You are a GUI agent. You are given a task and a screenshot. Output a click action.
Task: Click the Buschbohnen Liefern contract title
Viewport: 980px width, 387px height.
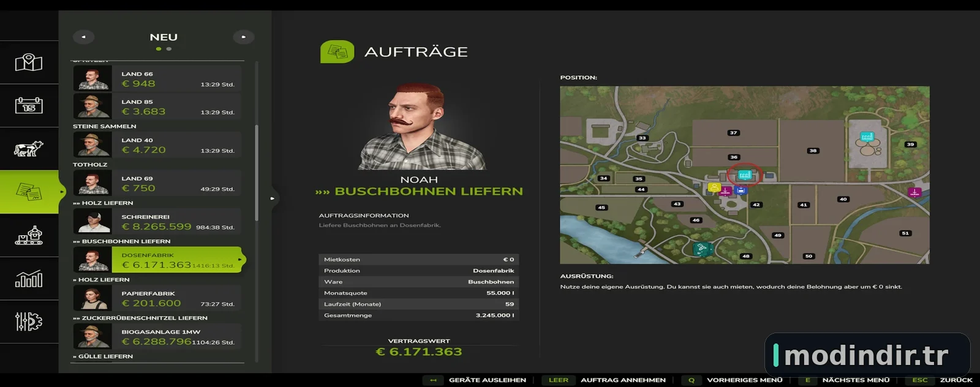tap(420, 192)
